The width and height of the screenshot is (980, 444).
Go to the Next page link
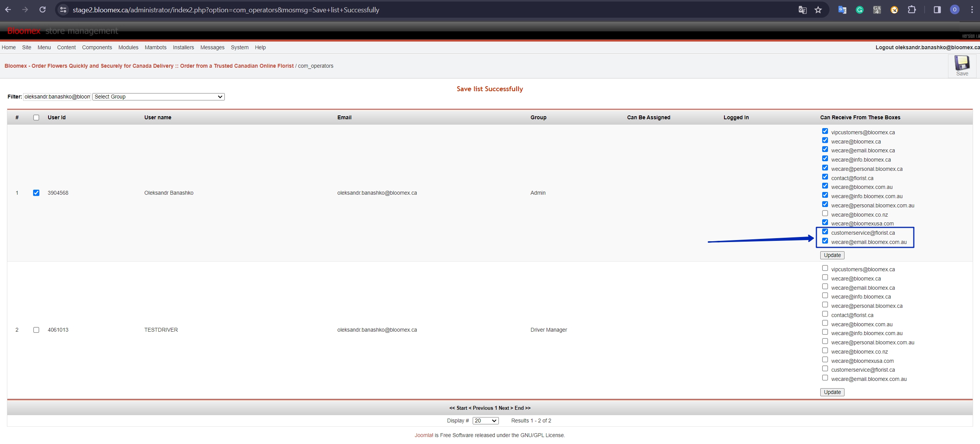click(506, 408)
